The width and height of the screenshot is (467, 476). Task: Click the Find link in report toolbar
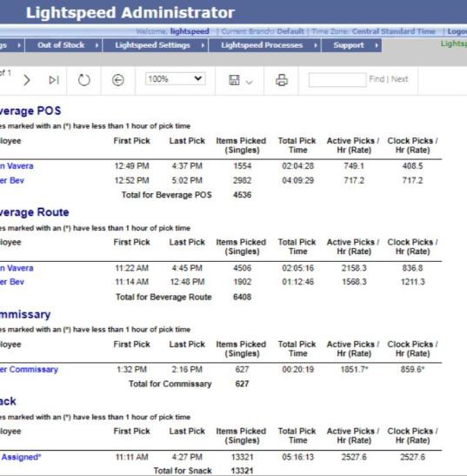(377, 79)
